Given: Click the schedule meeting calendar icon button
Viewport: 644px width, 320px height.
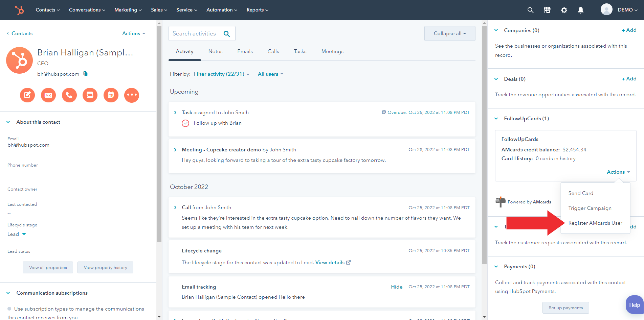Looking at the screenshot, I should click(x=111, y=95).
